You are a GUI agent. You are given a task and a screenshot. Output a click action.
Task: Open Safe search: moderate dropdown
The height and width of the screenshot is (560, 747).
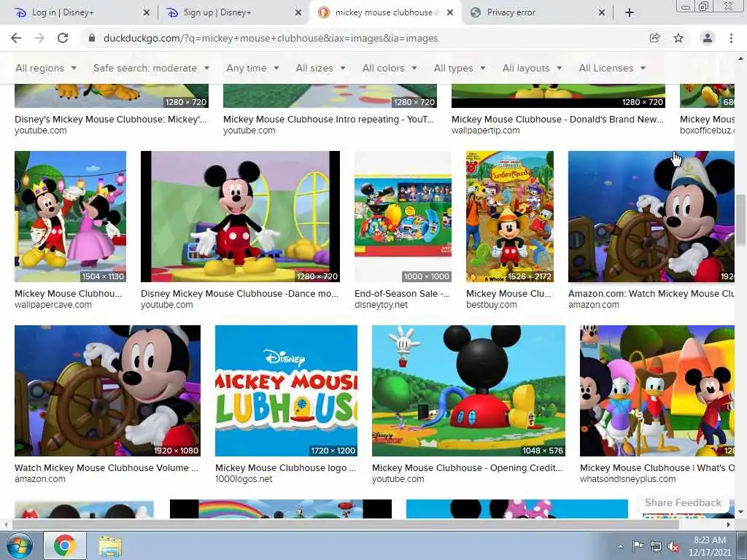pos(151,68)
